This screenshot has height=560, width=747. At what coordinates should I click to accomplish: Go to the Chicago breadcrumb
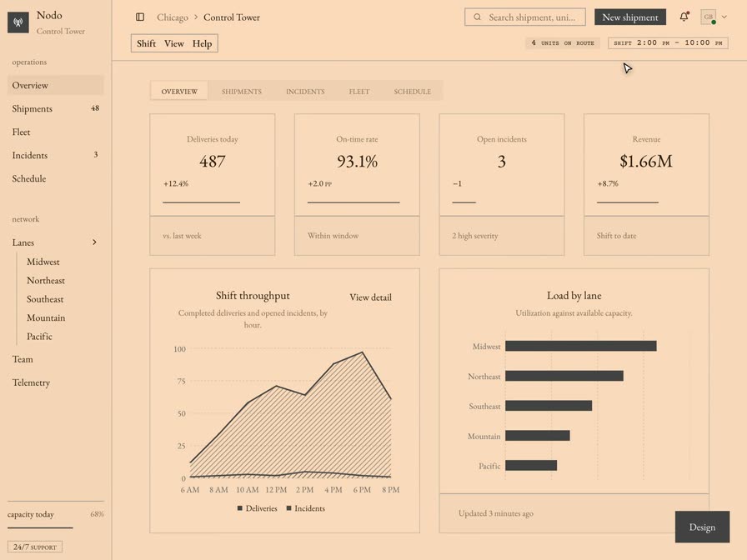(173, 17)
